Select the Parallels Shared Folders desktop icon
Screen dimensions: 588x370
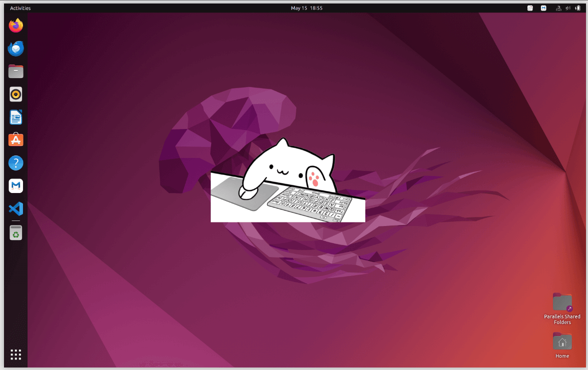click(x=562, y=308)
